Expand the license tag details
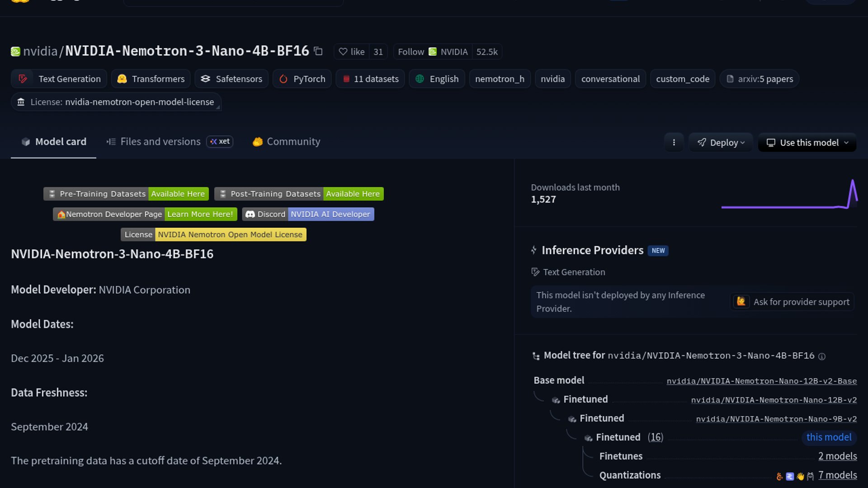This screenshot has width=868, height=488. coord(116,102)
